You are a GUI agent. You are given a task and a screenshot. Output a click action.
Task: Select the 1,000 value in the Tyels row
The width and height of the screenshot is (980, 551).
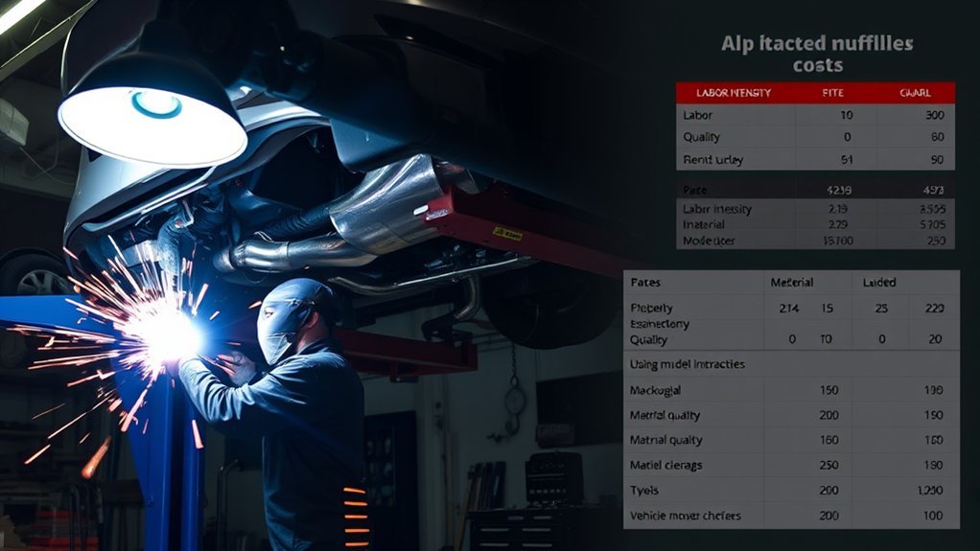(x=930, y=491)
